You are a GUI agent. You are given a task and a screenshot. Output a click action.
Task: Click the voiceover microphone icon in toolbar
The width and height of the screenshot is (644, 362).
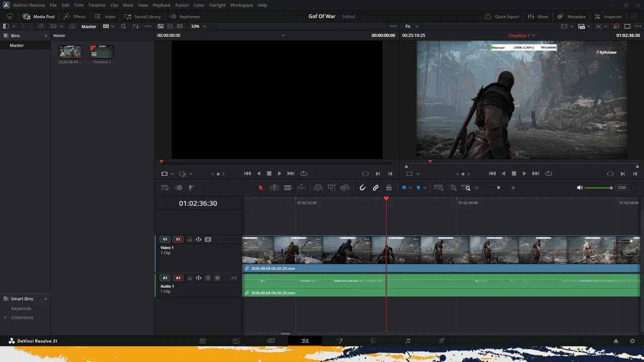(x=191, y=188)
